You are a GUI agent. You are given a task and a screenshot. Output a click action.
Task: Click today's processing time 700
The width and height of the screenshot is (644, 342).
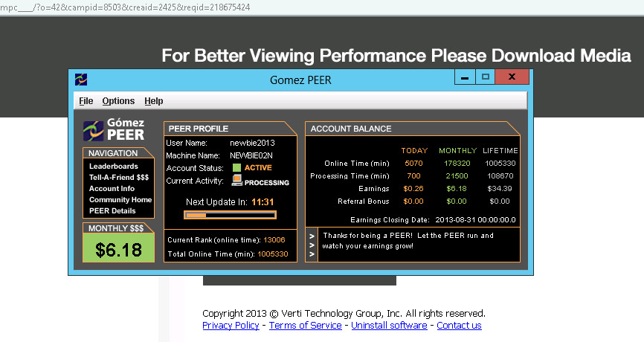[413, 175]
